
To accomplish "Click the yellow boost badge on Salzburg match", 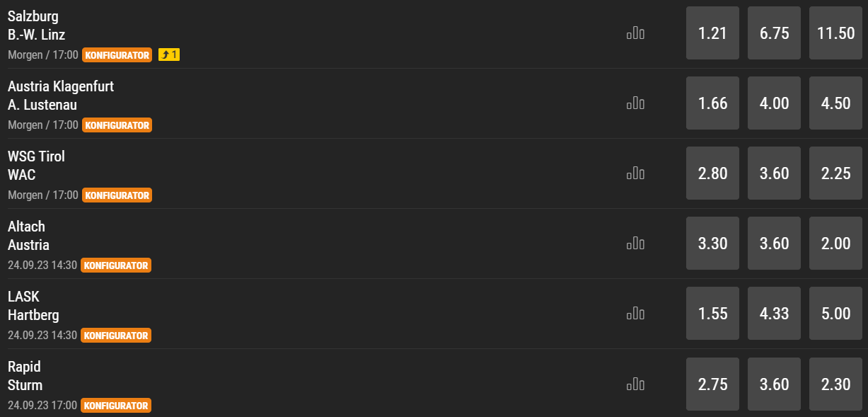I will pyautogui.click(x=169, y=55).
